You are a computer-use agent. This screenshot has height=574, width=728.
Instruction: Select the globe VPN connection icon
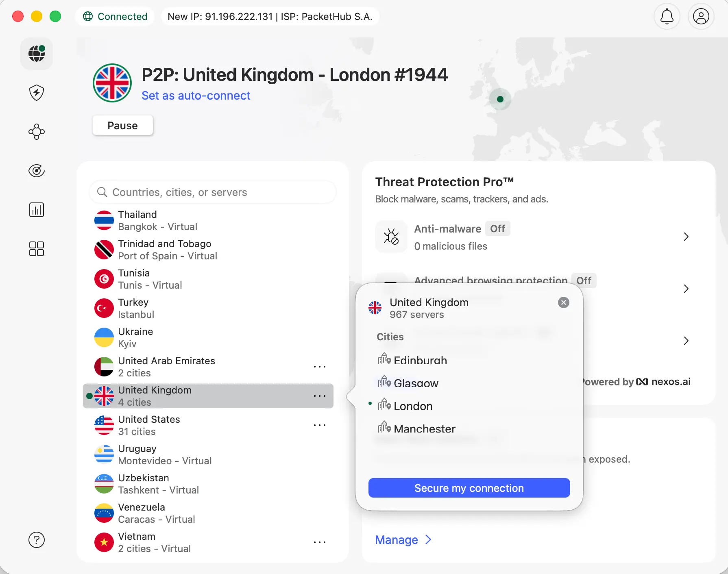(36, 53)
